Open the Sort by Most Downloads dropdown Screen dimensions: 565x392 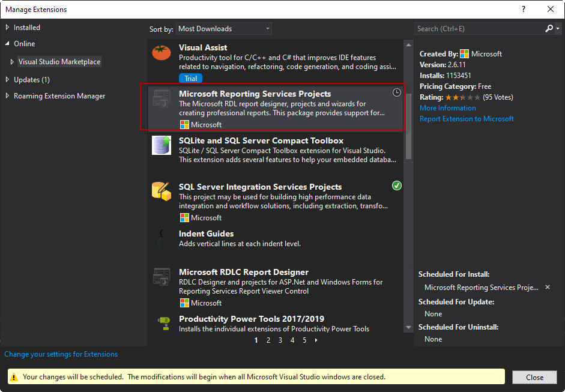(x=223, y=29)
